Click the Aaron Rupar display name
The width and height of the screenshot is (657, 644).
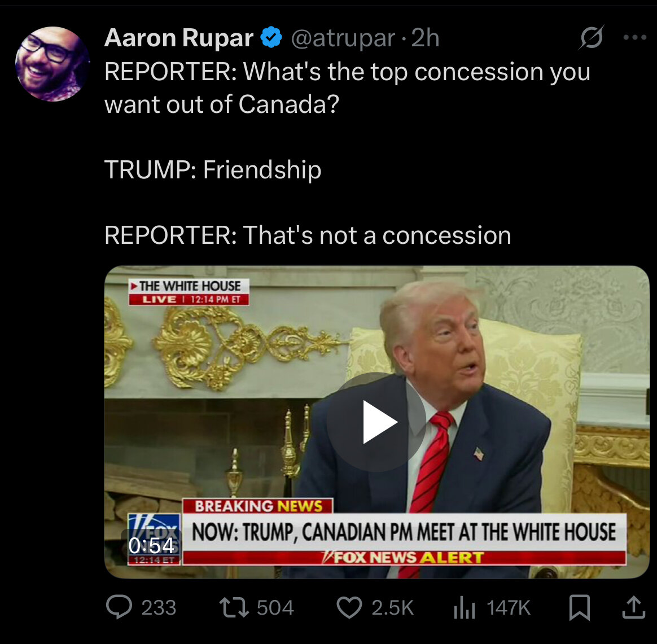pos(179,38)
